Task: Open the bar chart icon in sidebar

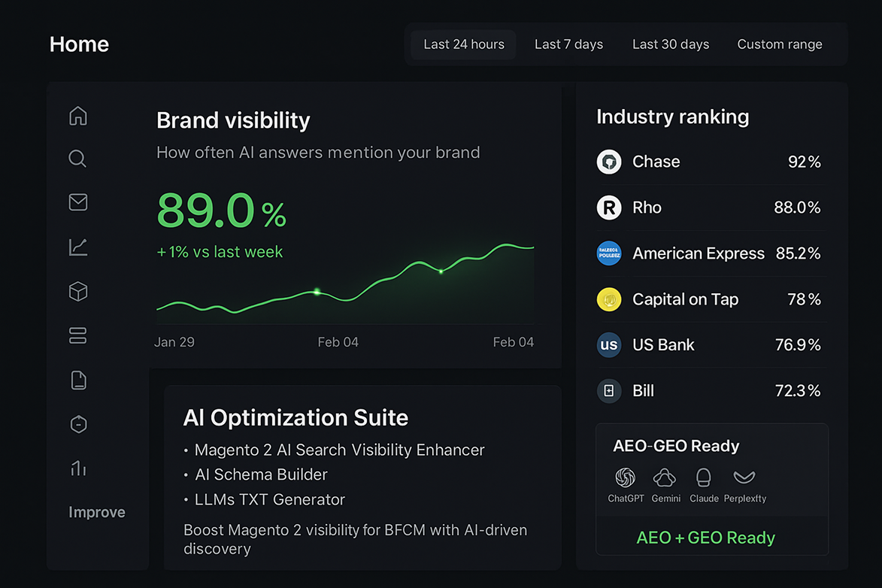Action: point(78,468)
